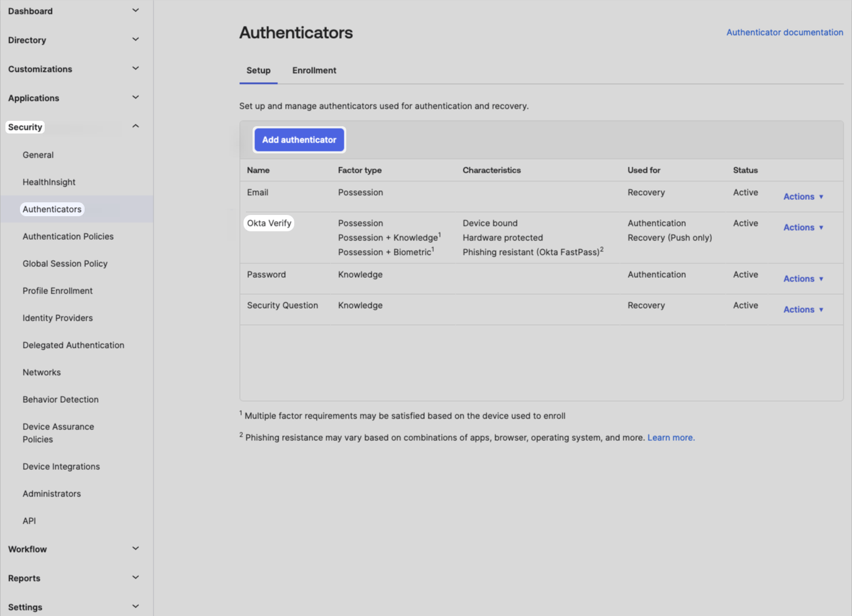Click the Dashboard sidebar label
The height and width of the screenshot is (616, 852).
click(x=30, y=11)
